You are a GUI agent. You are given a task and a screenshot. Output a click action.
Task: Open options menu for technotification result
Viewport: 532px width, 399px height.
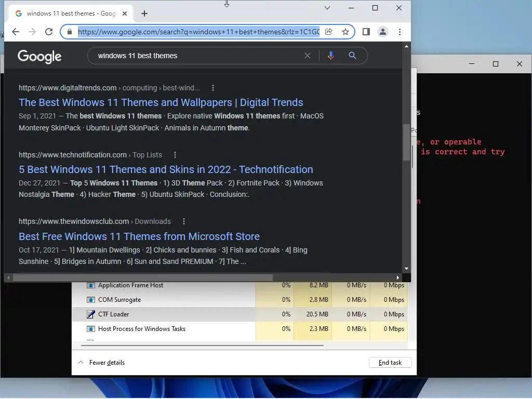tap(175, 155)
